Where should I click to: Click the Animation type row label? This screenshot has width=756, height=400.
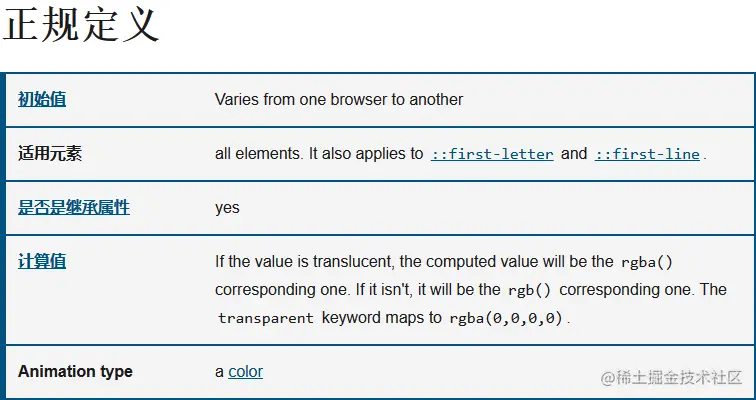(x=75, y=372)
